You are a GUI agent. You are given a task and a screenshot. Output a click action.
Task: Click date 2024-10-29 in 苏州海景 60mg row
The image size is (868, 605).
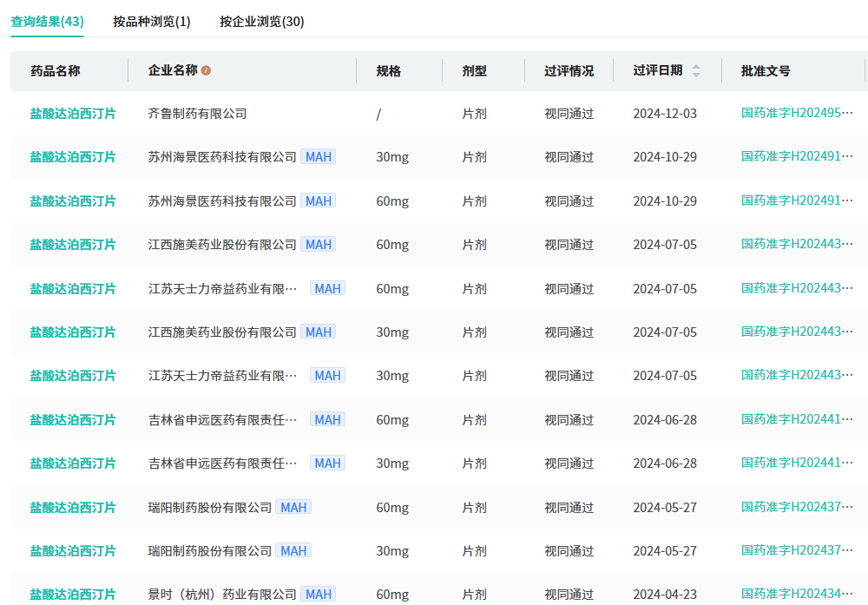click(x=665, y=201)
